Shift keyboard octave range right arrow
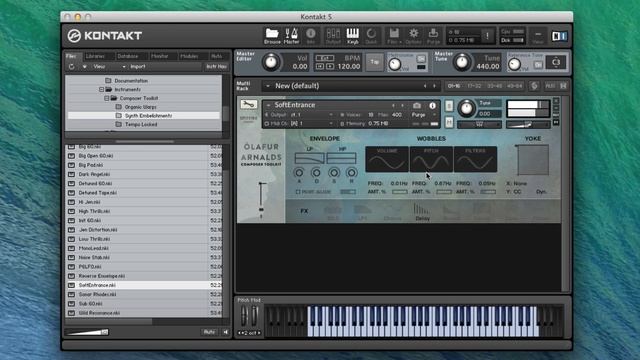Image resolution: width=640 pixels, height=360 pixels. point(259,333)
